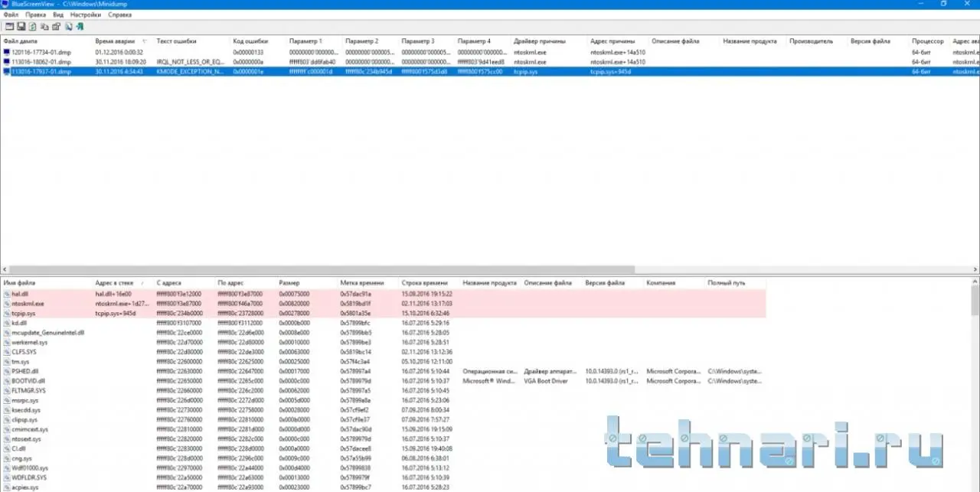Viewport: 980px width, 492px height.
Task: Select the tm.sys driver row
Action: [383, 361]
